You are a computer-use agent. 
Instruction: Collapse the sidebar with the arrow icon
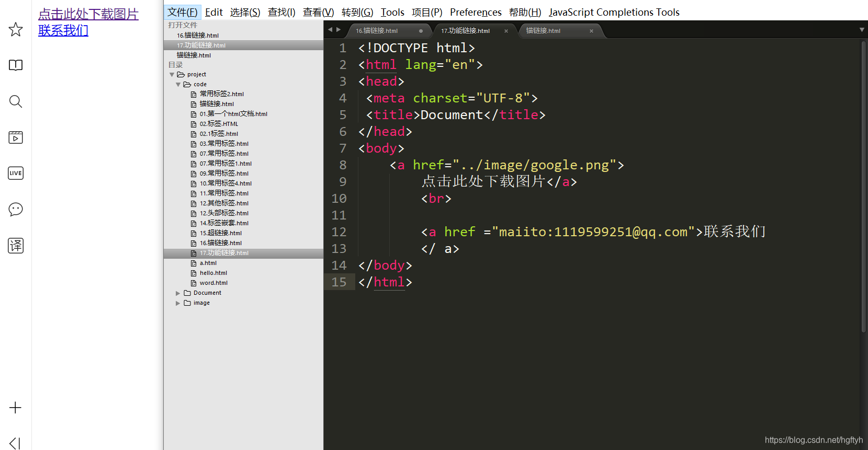(x=15, y=443)
